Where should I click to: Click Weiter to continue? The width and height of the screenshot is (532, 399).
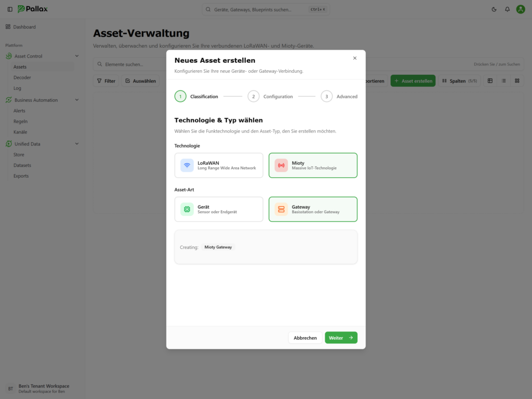(341, 338)
